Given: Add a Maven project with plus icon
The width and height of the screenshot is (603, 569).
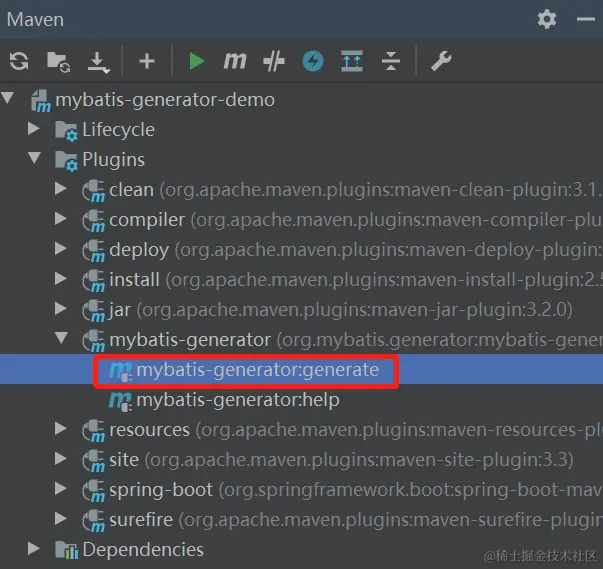Looking at the screenshot, I should pos(147,61).
